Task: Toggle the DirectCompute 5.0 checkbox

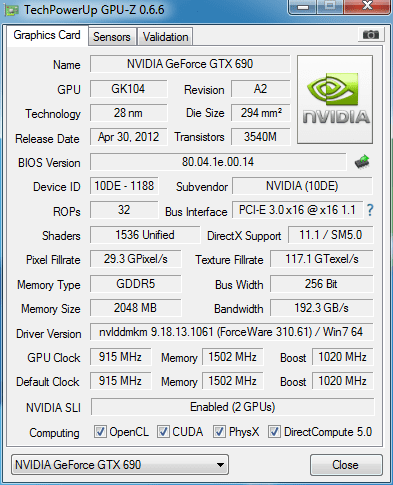Action: pos(274,431)
